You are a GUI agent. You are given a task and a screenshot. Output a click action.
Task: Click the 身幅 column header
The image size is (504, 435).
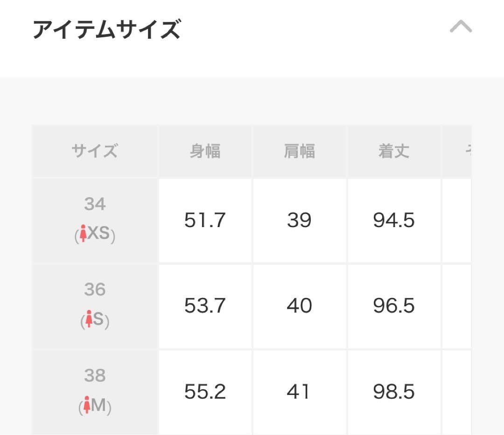tap(206, 151)
